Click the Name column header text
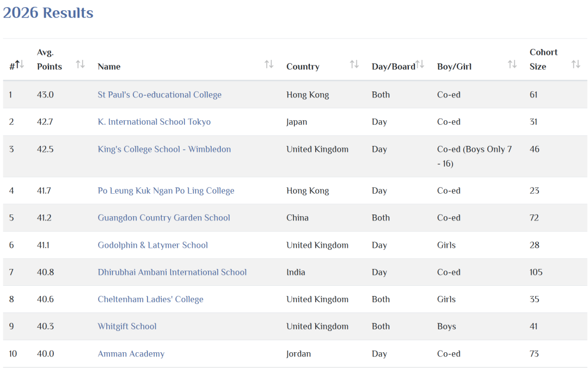588x368 pixels. [x=109, y=67]
